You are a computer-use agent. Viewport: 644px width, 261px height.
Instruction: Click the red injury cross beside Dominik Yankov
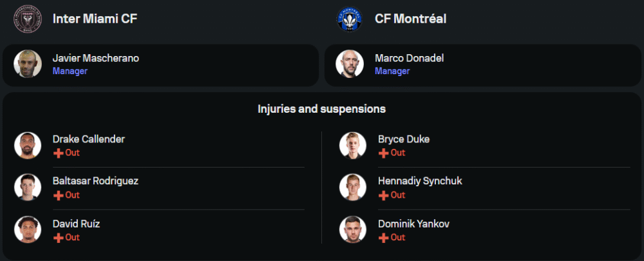pos(383,238)
